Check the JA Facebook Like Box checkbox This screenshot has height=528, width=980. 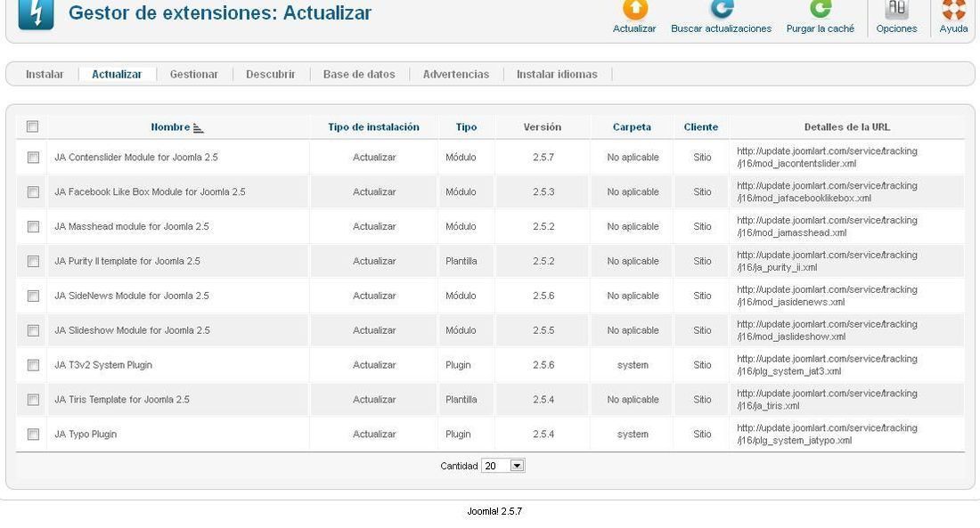point(33,192)
